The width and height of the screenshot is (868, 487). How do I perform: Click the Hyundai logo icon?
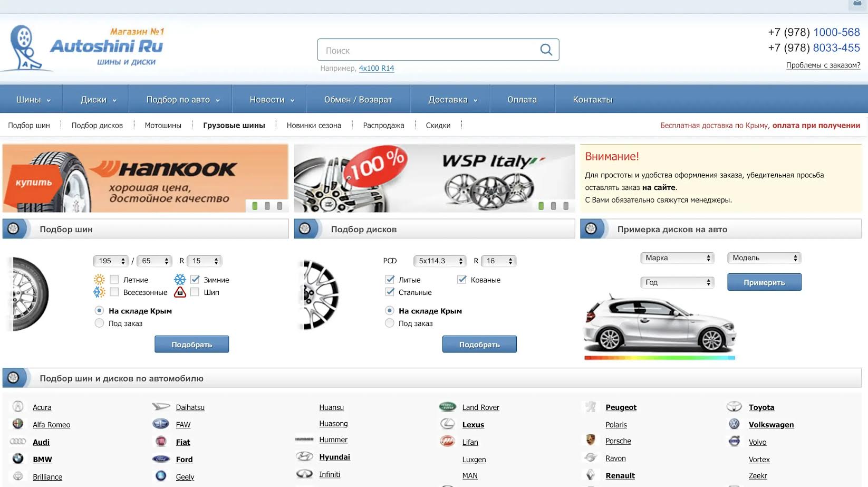click(x=304, y=456)
